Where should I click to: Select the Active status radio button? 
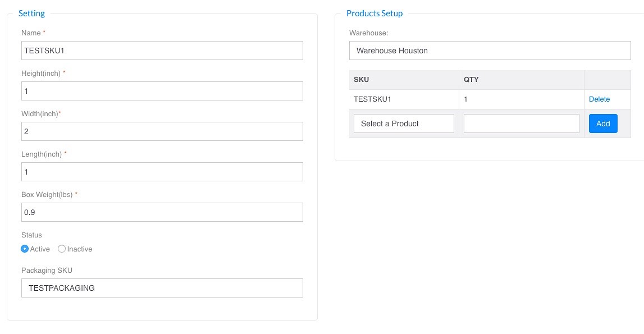coord(25,249)
